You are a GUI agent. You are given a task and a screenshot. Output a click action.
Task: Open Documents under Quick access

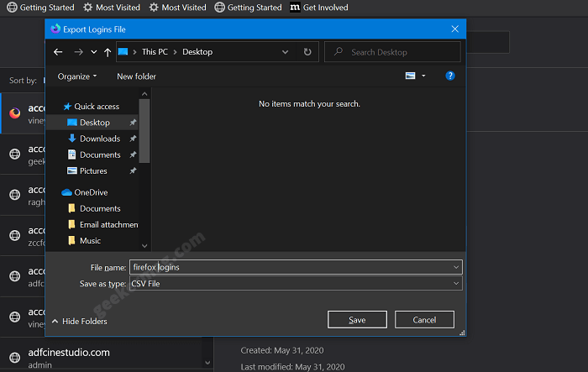click(94, 155)
